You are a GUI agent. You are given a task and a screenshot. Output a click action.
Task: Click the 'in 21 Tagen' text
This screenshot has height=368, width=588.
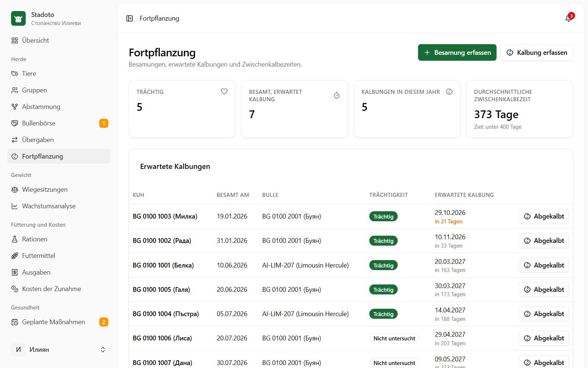pyautogui.click(x=448, y=222)
